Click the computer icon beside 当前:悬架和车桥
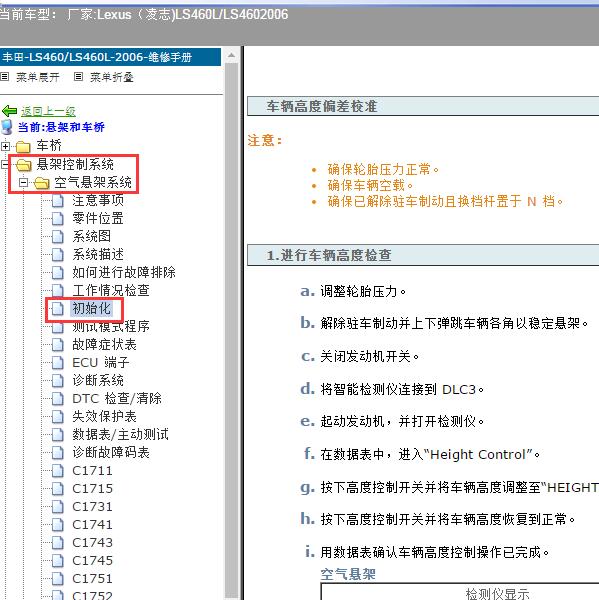The image size is (599, 600). tap(7, 127)
